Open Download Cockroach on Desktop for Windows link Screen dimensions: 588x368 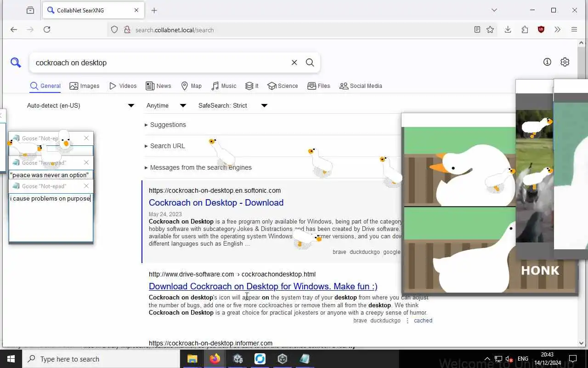click(263, 286)
